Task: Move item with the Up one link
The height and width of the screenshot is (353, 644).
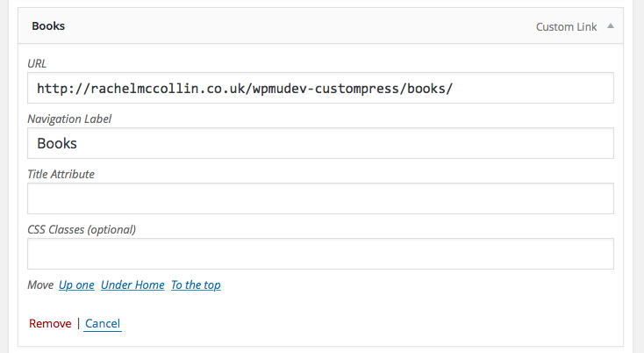Action: (x=76, y=285)
